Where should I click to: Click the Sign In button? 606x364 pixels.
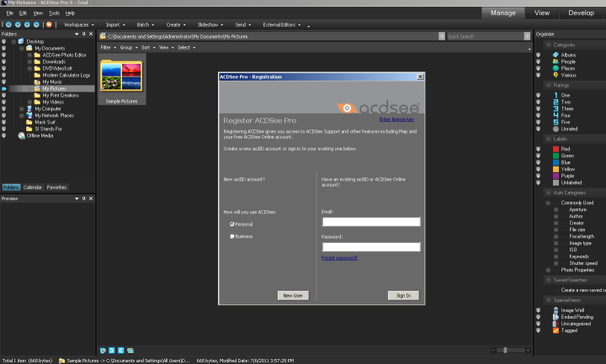[403, 296]
